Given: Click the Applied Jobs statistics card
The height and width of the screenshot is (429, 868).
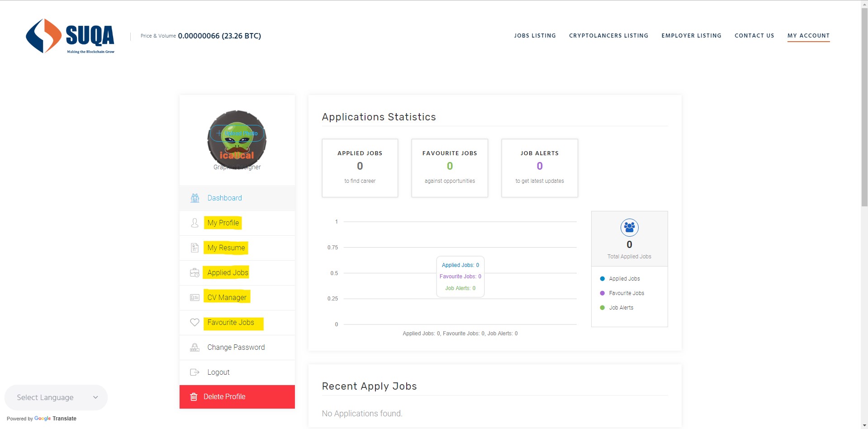Looking at the screenshot, I should [x=360, y=168].
